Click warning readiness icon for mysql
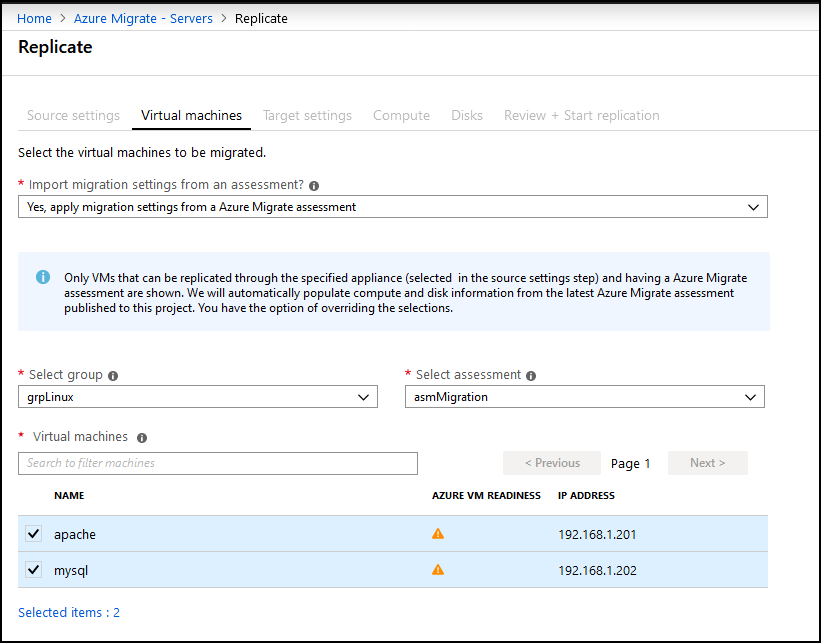The image size is (821, 643). 438,570
